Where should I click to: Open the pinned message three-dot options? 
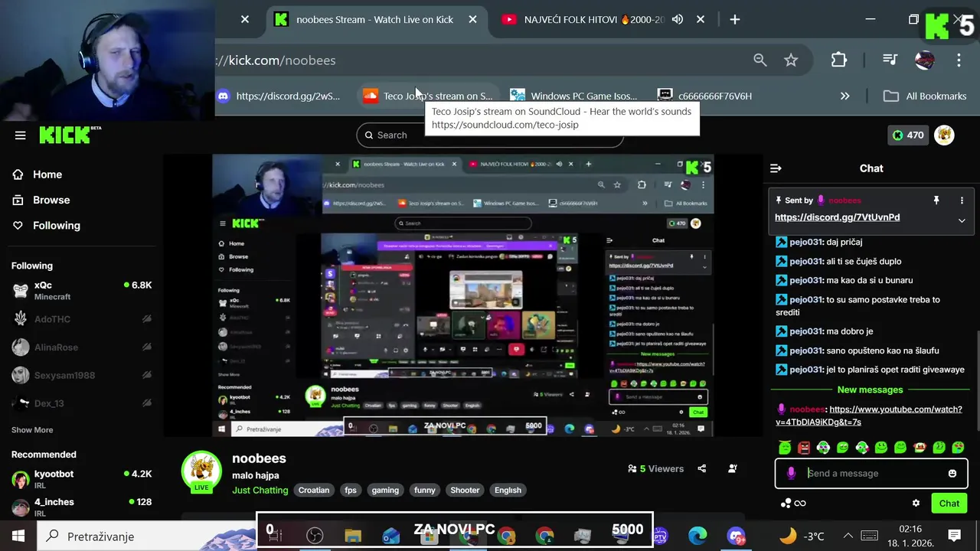(962, 201)
